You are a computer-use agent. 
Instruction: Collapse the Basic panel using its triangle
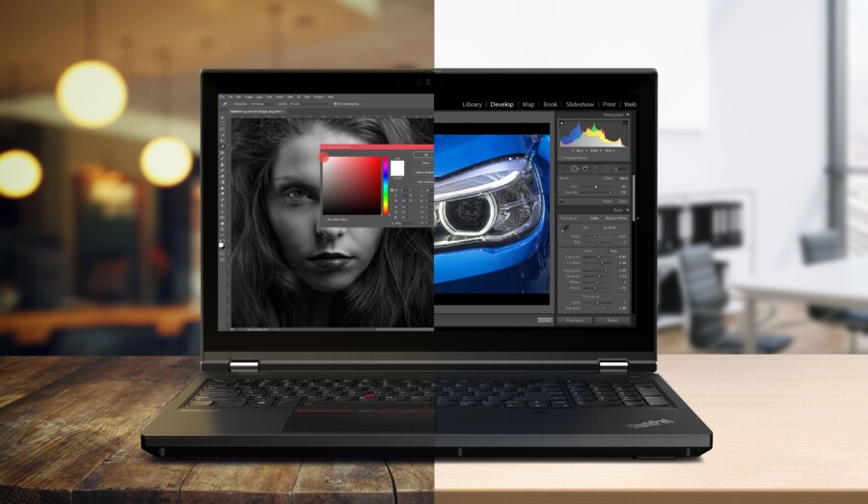(627, 209)
